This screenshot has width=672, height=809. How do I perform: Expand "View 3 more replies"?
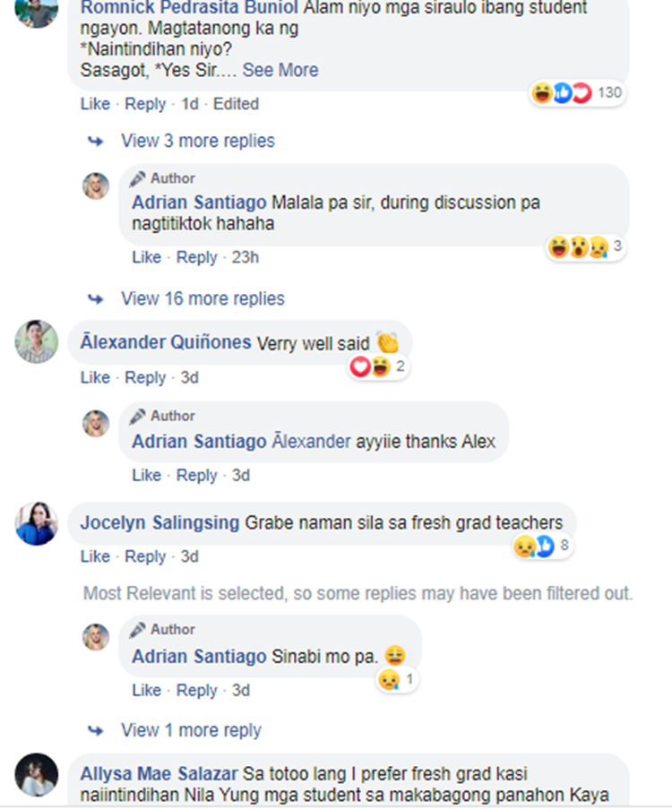coord(197,141)
